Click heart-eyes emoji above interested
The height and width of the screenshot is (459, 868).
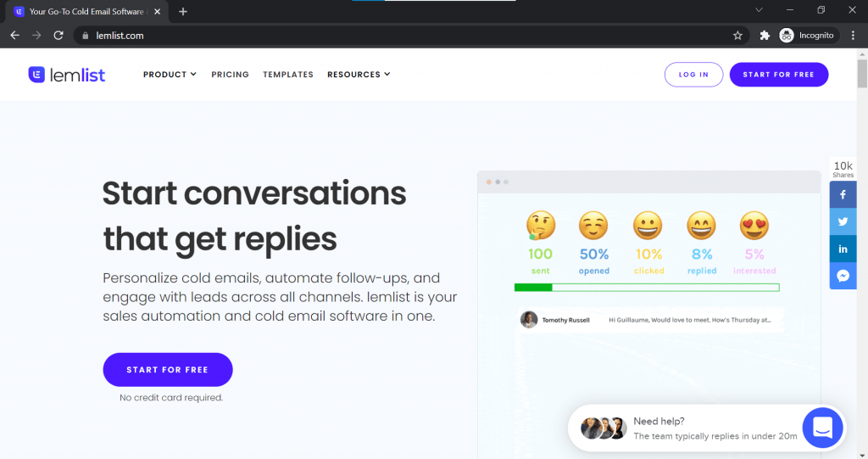point(754,226)
